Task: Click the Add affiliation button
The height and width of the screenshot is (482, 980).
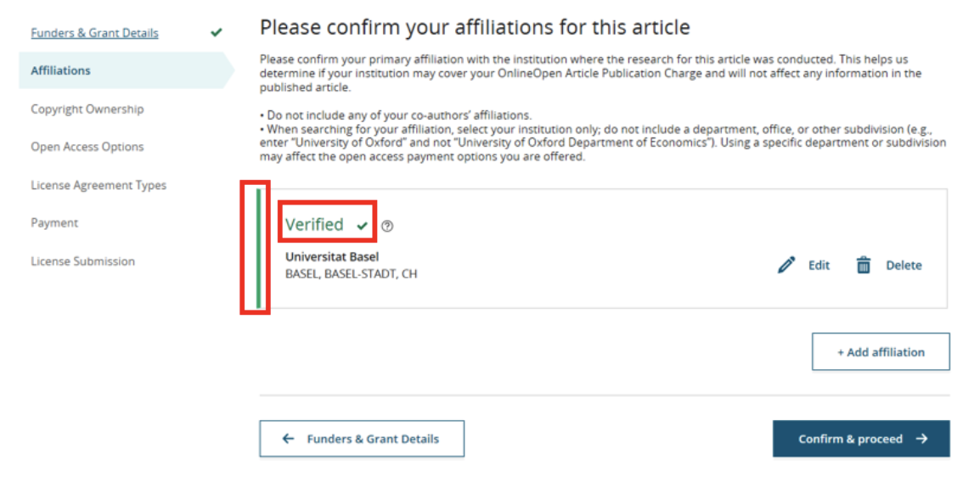Action: coord(881,351)
